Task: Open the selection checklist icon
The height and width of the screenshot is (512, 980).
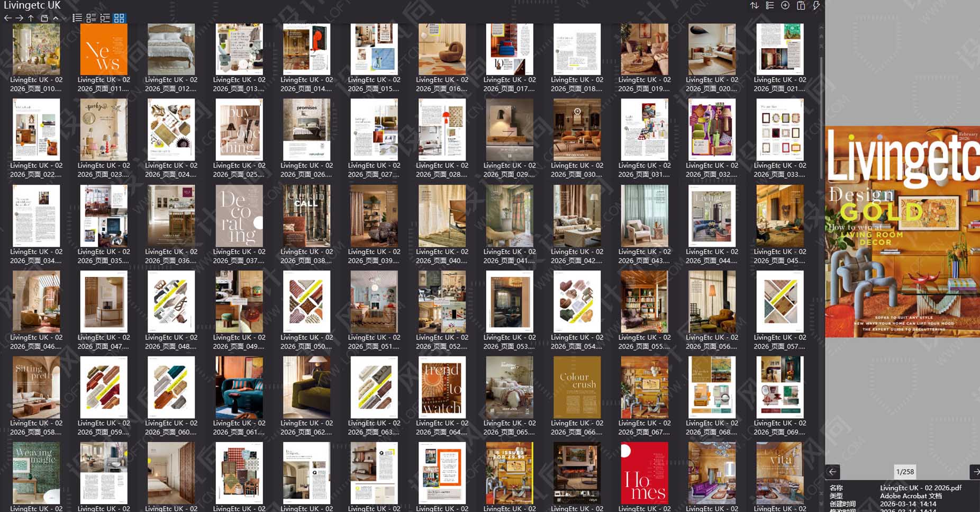Action: point(769,5)
